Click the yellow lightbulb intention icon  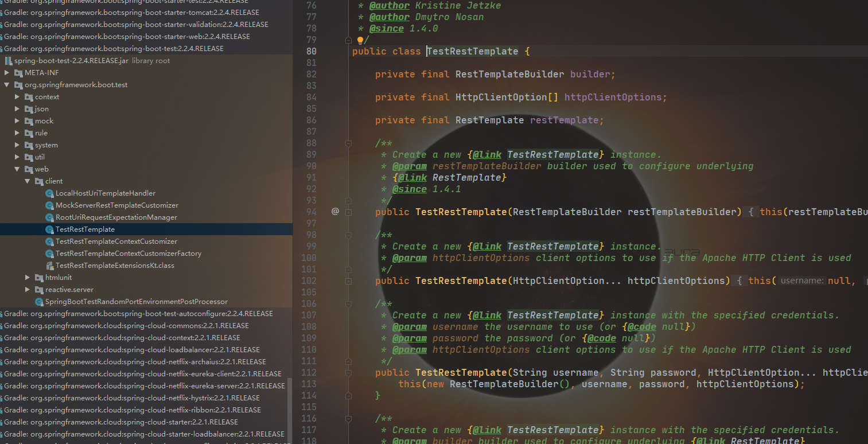360,40
